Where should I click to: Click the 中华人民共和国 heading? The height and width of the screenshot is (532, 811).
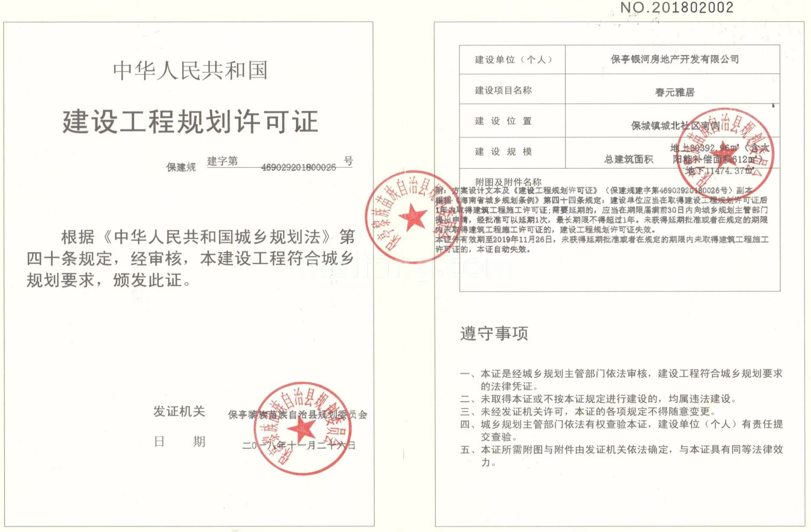(190, 70)
